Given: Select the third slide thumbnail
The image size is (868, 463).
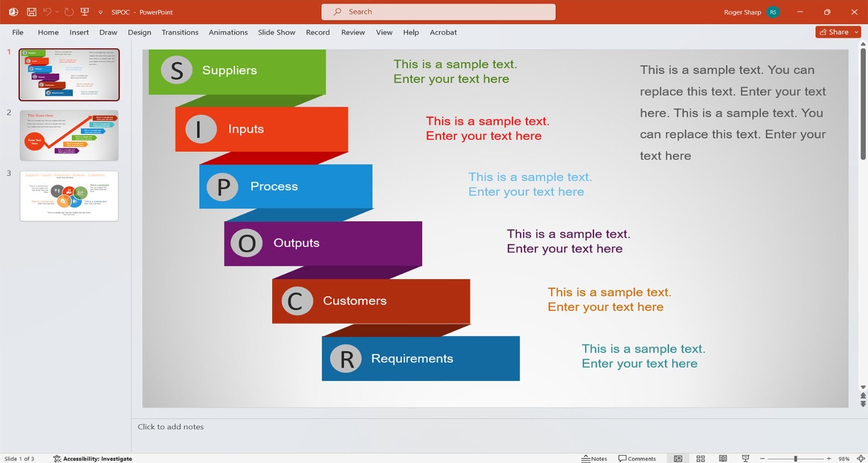Looking at the screenshot, I should 69,196.
